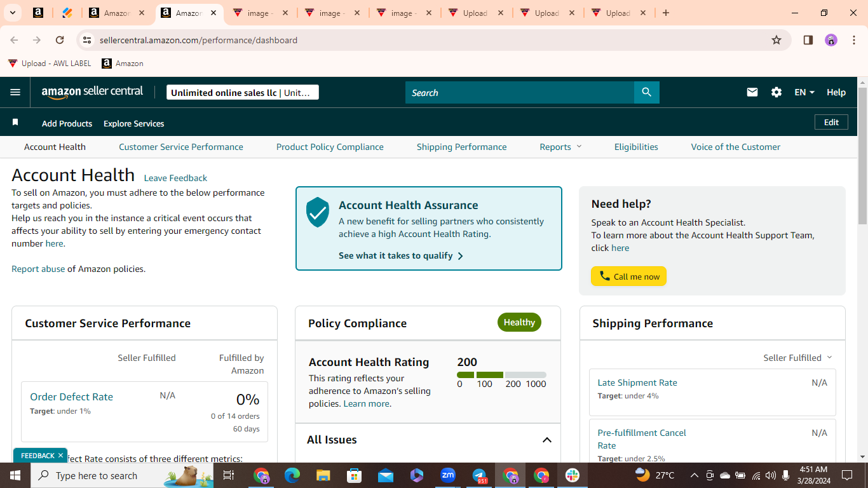
Task: Click the bookmark flag icon beside Add Products
Action: [15, 122]
